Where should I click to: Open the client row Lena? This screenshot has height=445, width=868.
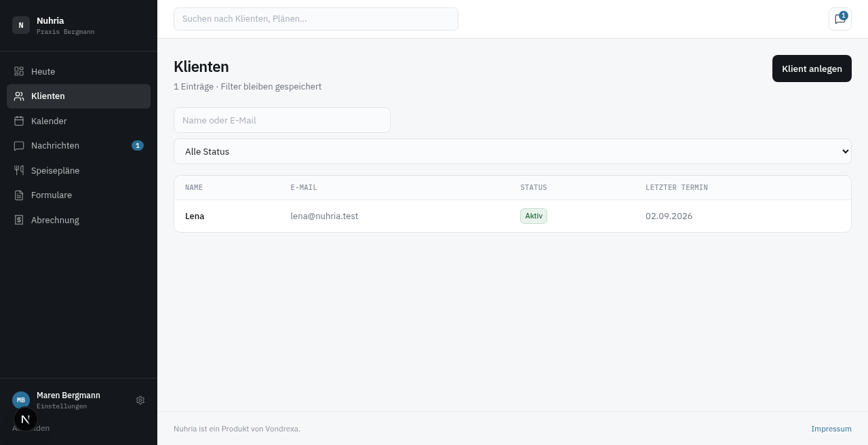coord(513,216)
